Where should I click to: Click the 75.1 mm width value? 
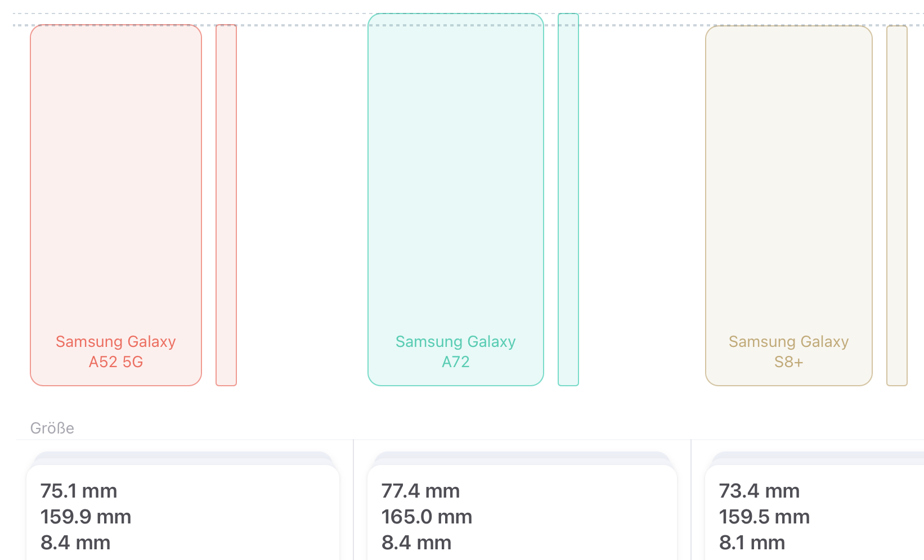tap(79, 491)
